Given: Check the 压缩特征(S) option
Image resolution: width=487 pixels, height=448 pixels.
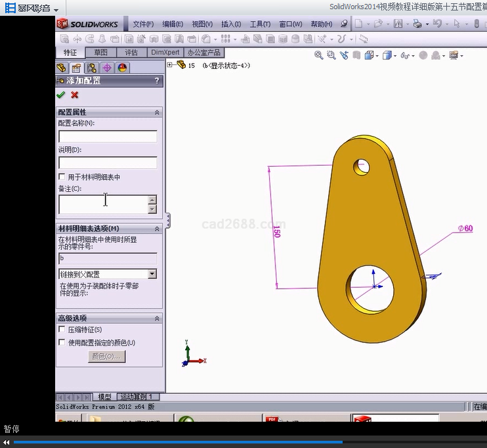Looking at the screenshot, I should pyautogui.click(x=62, y=330).
